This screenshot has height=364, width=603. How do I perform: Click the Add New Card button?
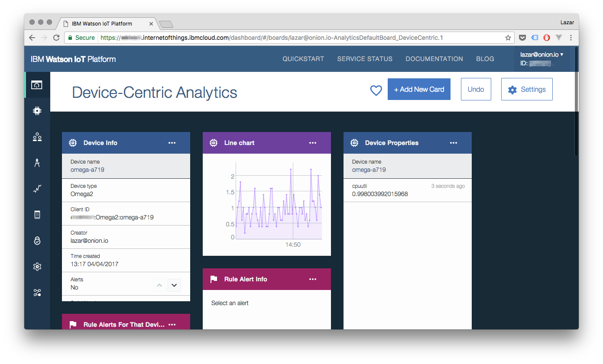419,89
